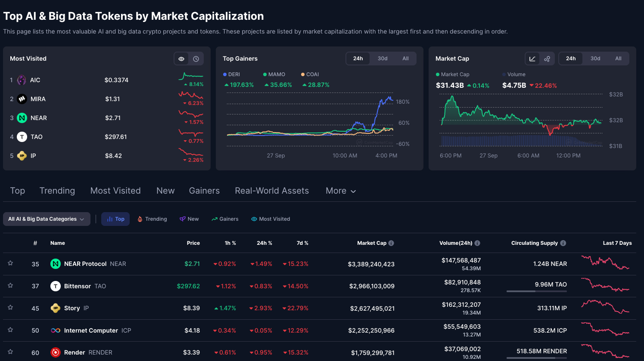Click the DERI blue legend dot in Top Gainers
Image resolution: width=644 pixels, height=361 pixels.
click(225, 74)
